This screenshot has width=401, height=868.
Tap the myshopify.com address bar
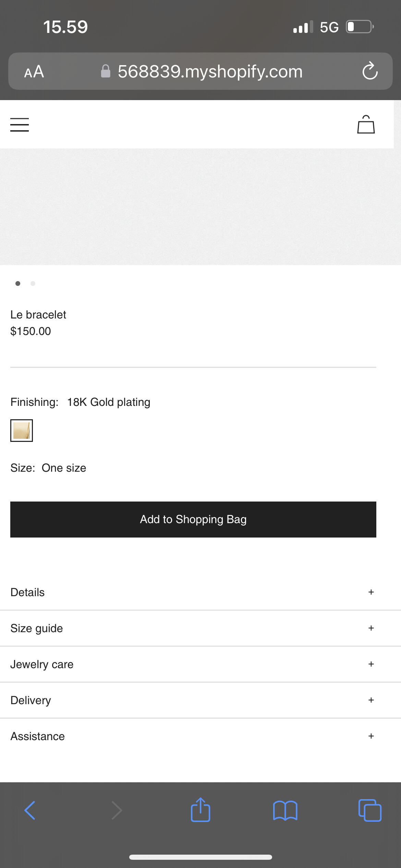(x=210, y=72)
